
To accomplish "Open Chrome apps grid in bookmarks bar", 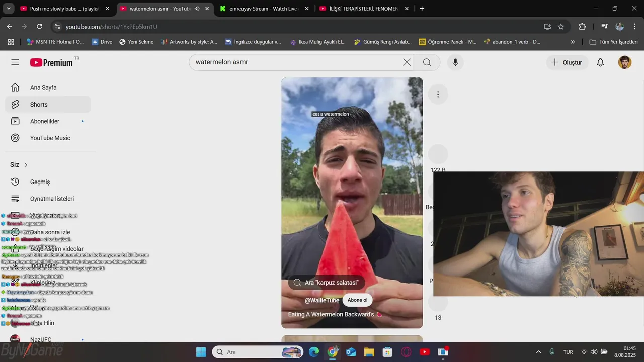I will pos(11,42).
